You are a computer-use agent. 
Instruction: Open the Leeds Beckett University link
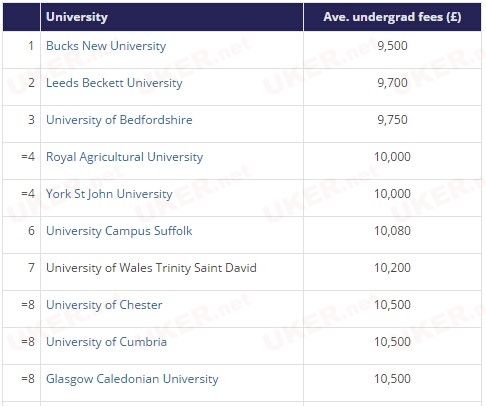coord(114,83)
